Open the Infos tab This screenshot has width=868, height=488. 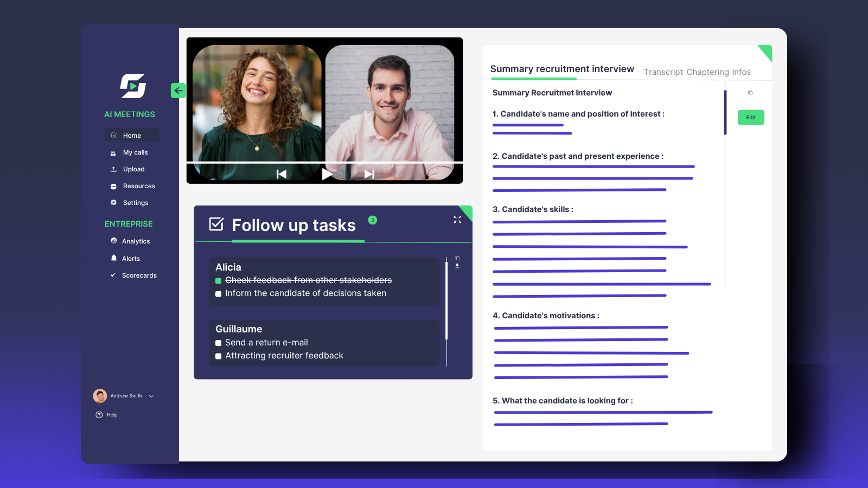pyautogui.click(x=741, y=72)
